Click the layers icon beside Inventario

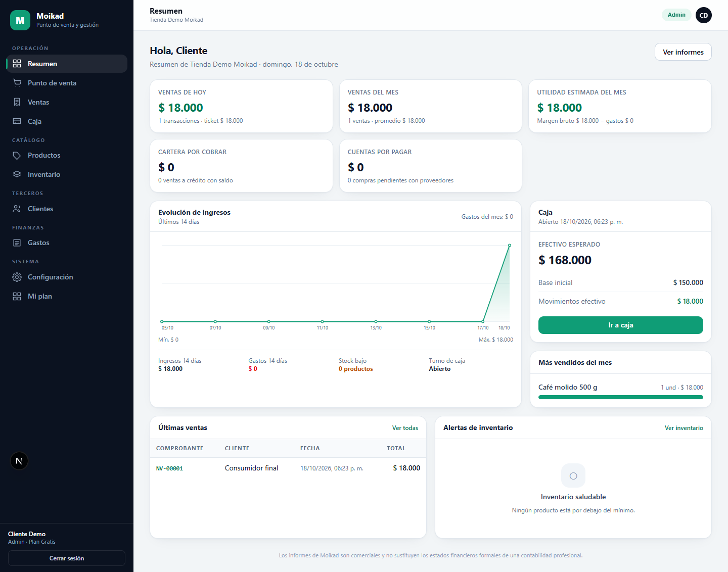point(17,174)
